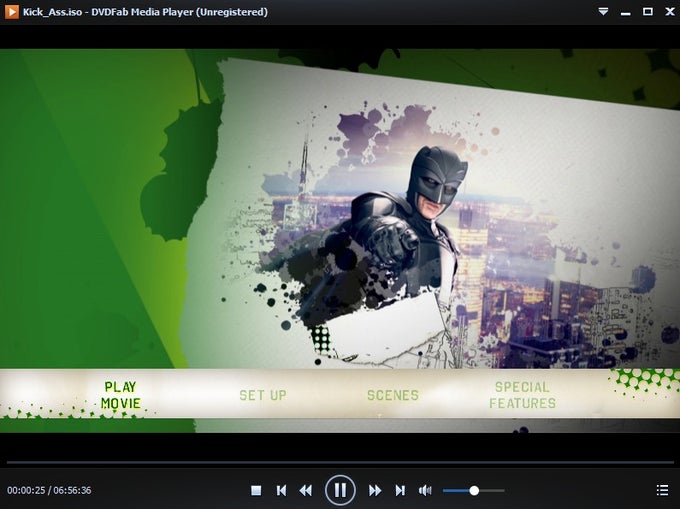Viewport: 680px width, 509px height.
Task: Open SPECIAL FEATURES in the DVD menu
Action: (x=523, y=395)
